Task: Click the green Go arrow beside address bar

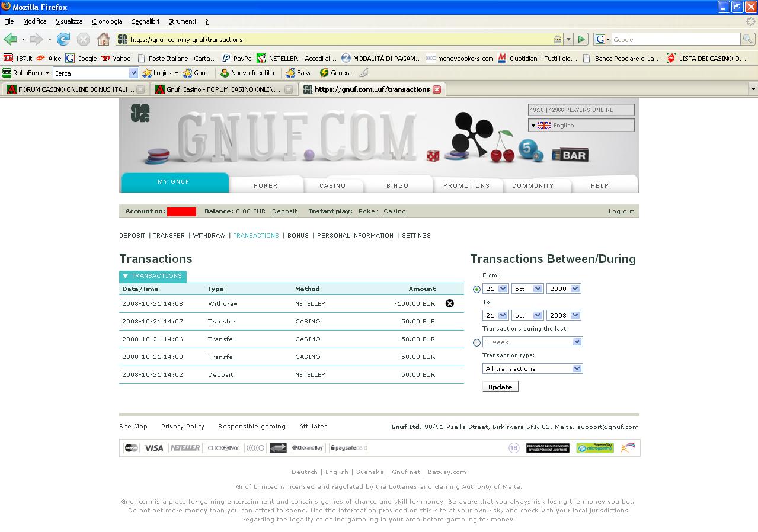Action: pos(581,40)
